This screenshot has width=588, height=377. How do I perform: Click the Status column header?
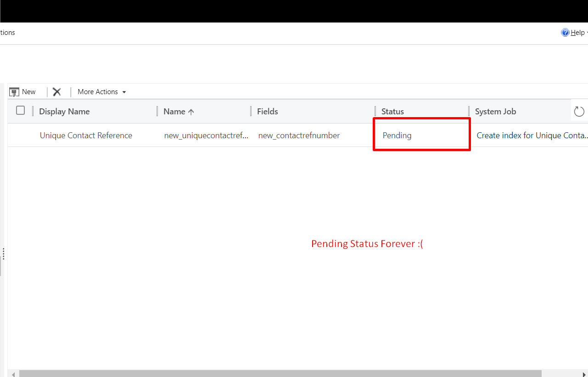tap(392, 112)
